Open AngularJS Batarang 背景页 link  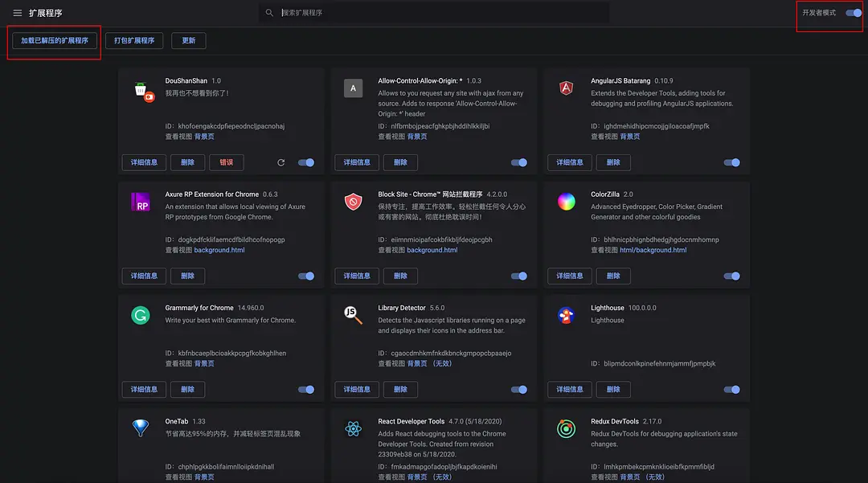(630, 137)
